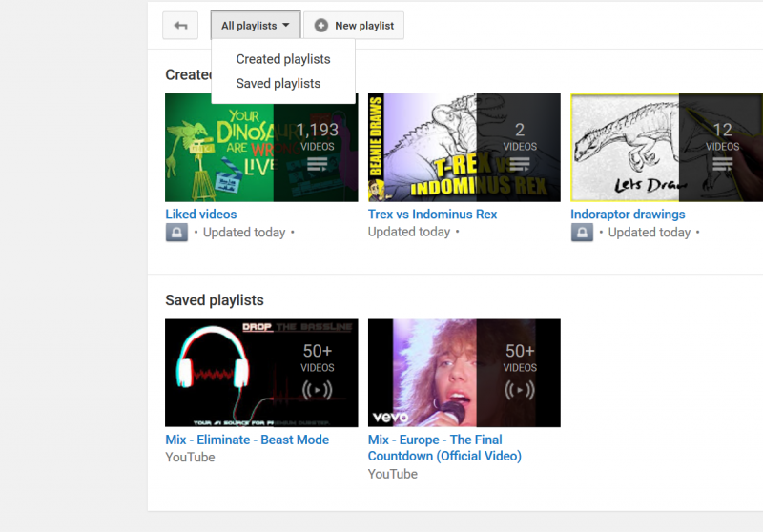Open Trex vs Indominus Rex playlist link
763x532 pixels.
(432, 215)
